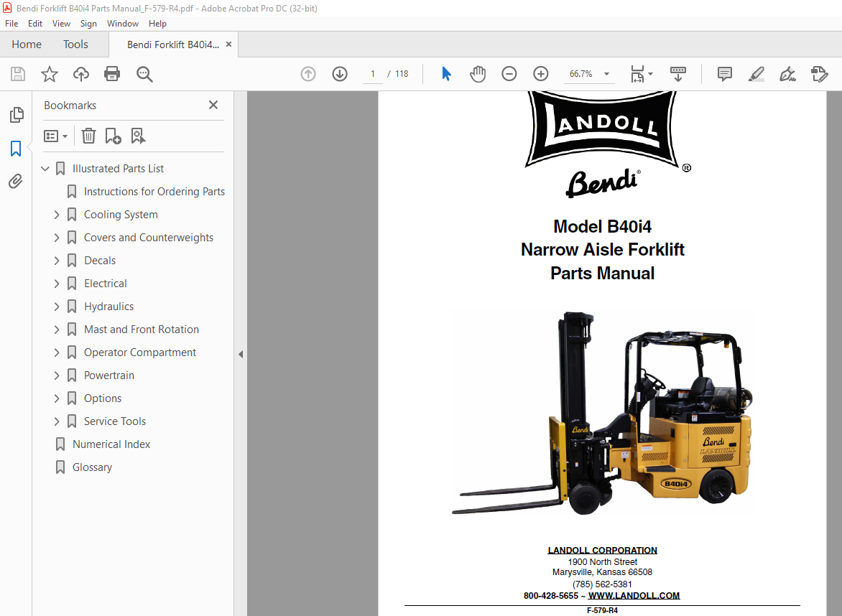Open the View menu
Viewport: 842px width, 616px height.
click(61, 24)
